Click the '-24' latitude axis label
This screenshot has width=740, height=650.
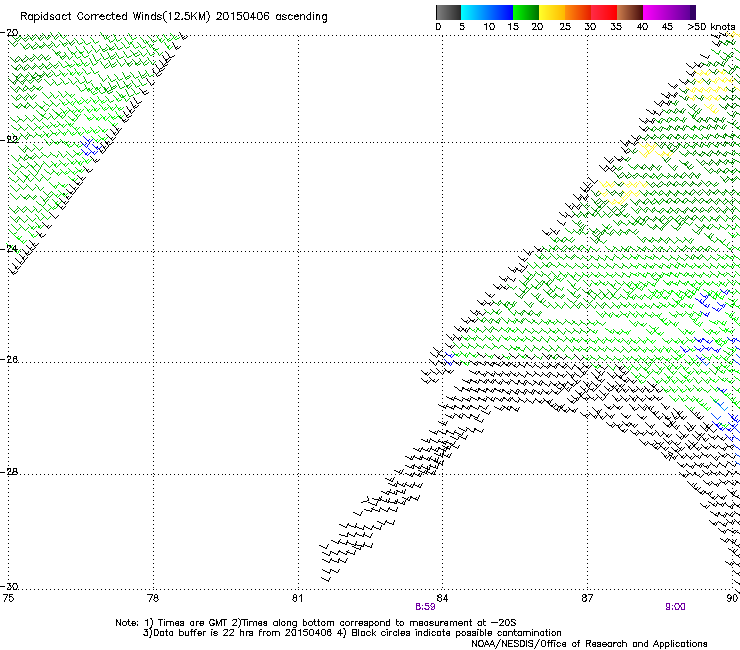(x=9, y=249)
